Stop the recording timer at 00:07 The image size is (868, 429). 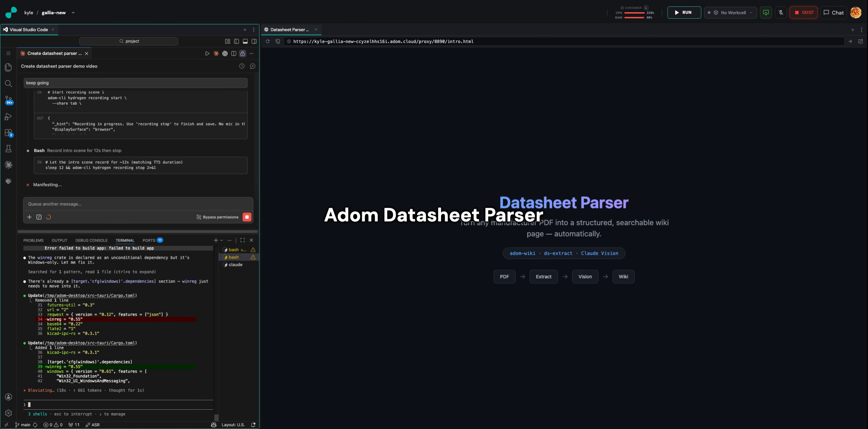click(x=803, y=13)
